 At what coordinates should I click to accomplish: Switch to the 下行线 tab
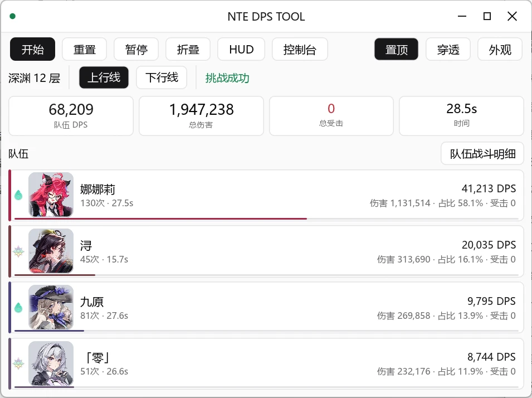pos(162,77)
